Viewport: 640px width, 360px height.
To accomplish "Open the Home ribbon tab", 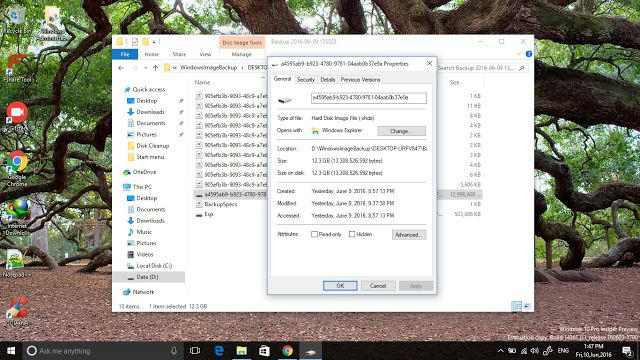I will point(151,54).
